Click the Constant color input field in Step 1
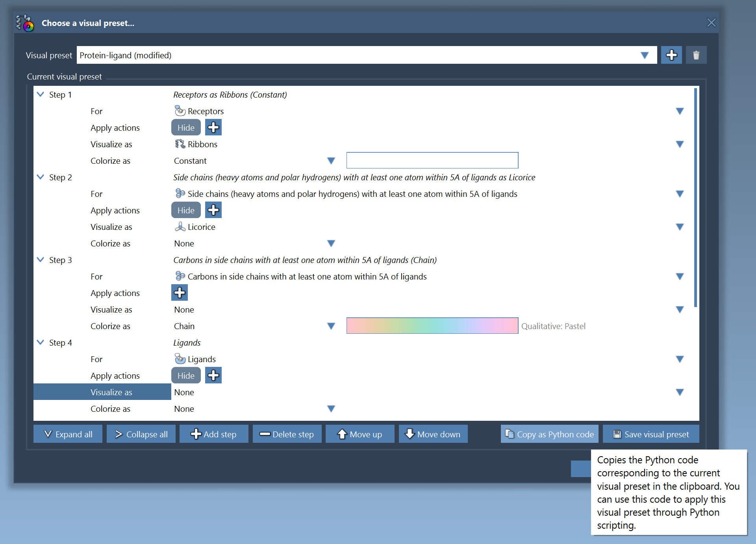This screenshot has height=544, width=756. 432,160
